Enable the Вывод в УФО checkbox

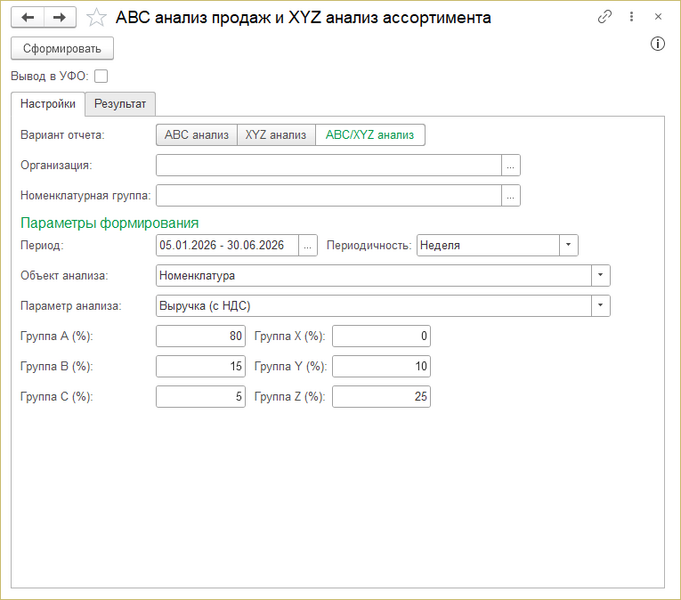(x=101, y=76)
